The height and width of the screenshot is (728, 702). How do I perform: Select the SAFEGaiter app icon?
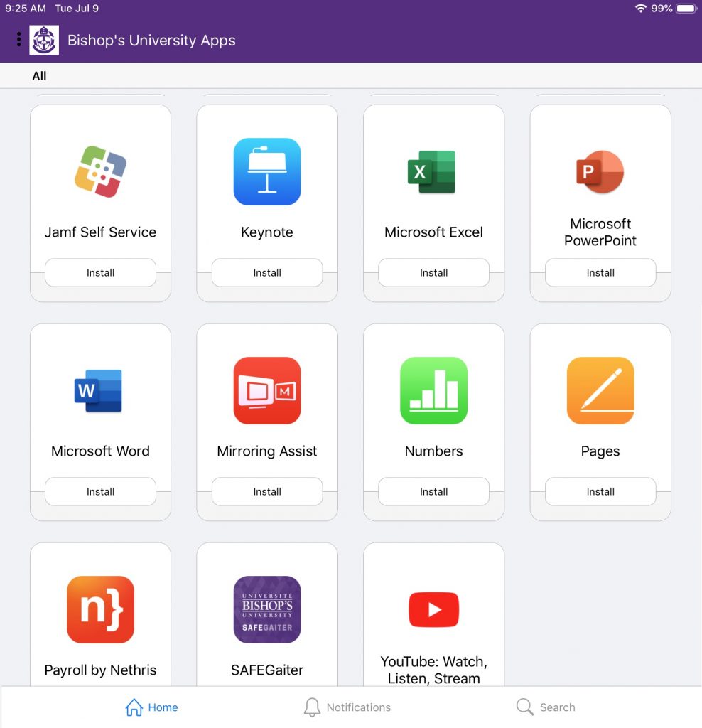tap(267, 609)
